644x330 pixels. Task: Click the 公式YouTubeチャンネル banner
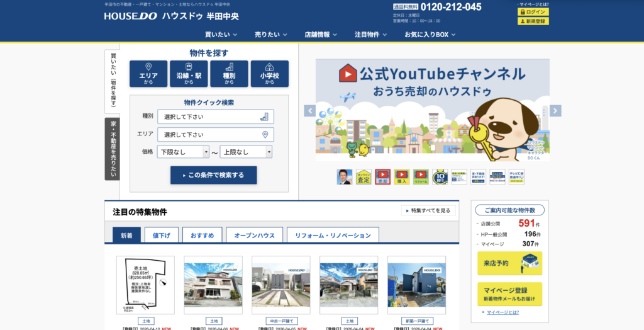click(x=433, y=110)
